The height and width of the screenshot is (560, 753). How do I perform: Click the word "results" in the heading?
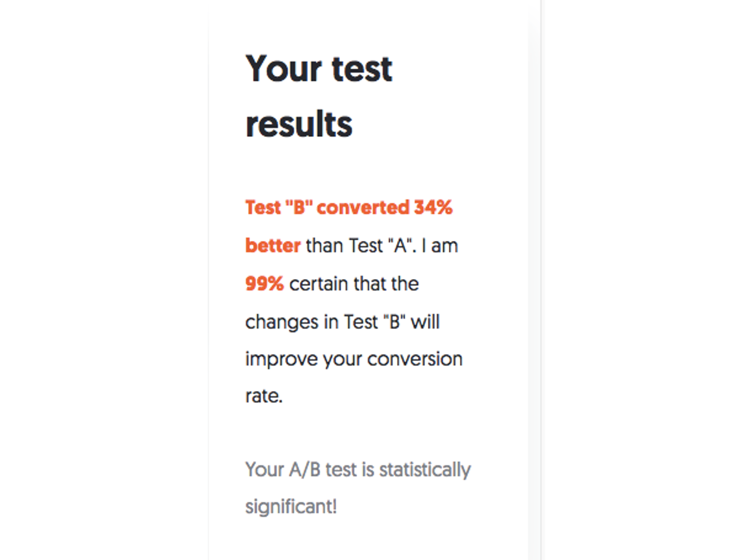click(x=299, y=124)
